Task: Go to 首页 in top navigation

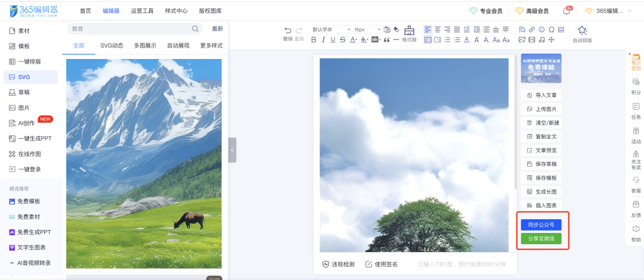Action: [85, 11]
